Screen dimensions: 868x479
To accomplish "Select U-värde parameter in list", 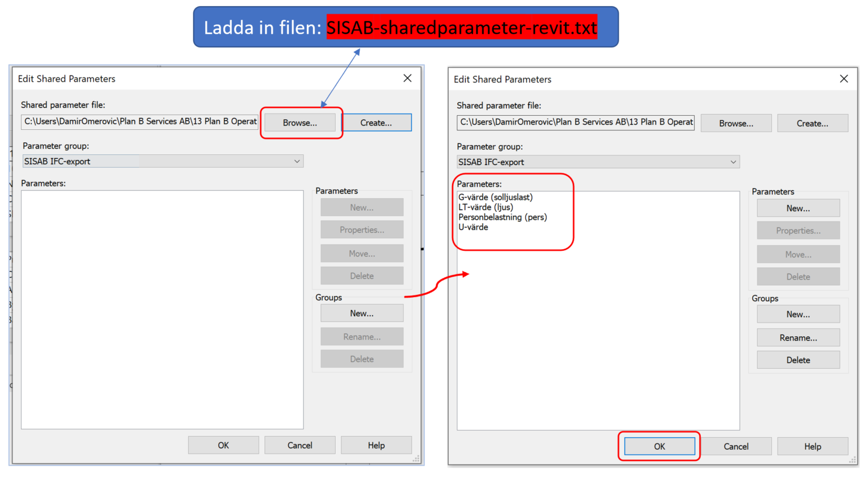I will click(473, 227).
